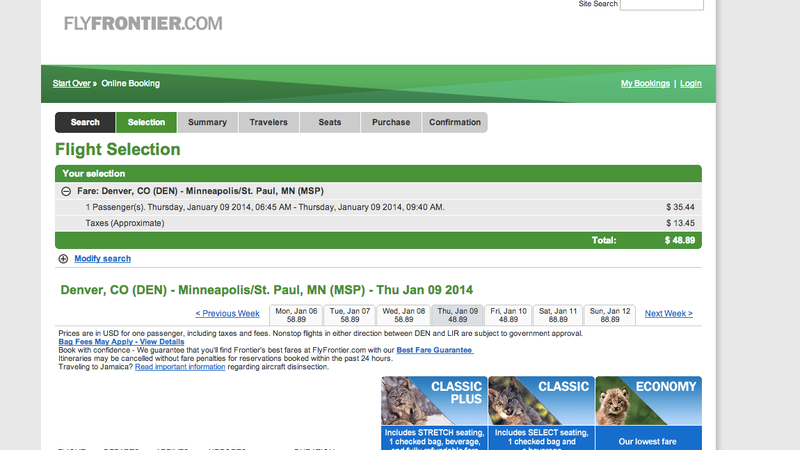
Task: Click the $ 13.45 taxes amount
Action: [x=680, y=223]
